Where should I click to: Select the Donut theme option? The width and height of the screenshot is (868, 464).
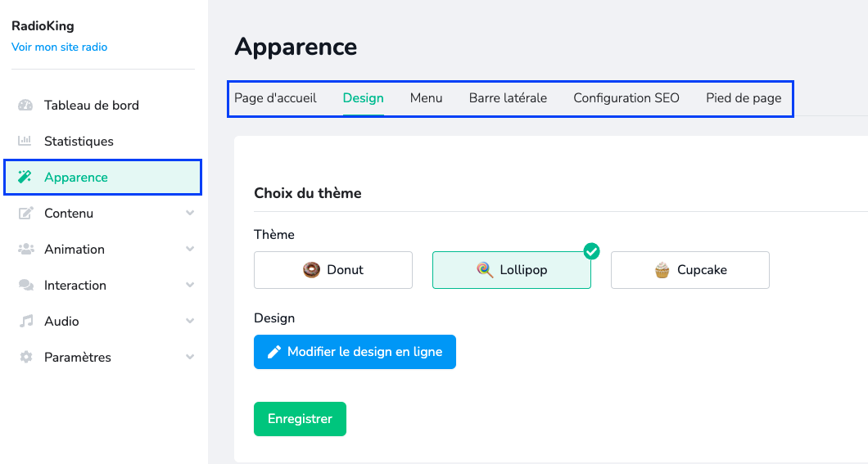coord(333,270)
